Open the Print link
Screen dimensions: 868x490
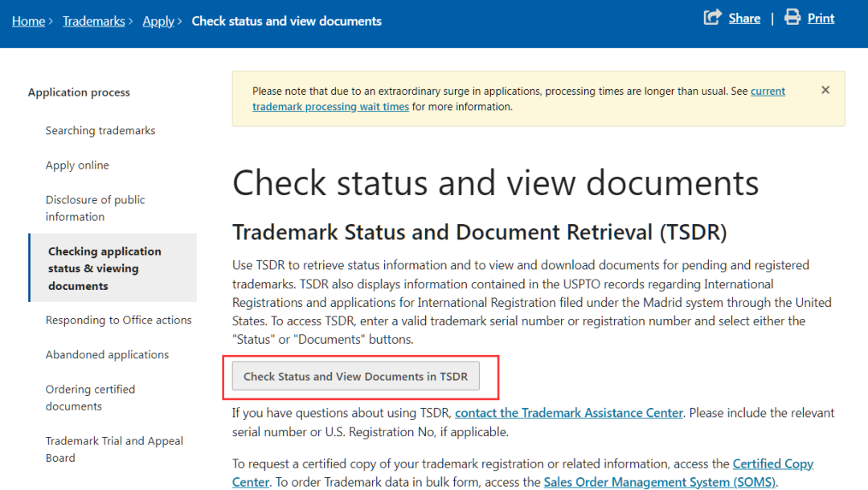point(821,18)
